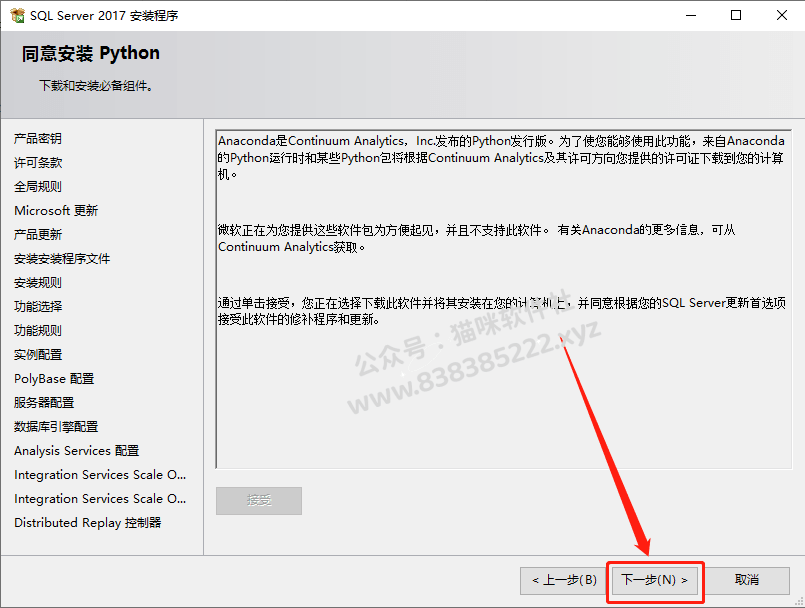Click the 下一步(N) next button
Screen dimensions: 805x608
click(655, 580)
